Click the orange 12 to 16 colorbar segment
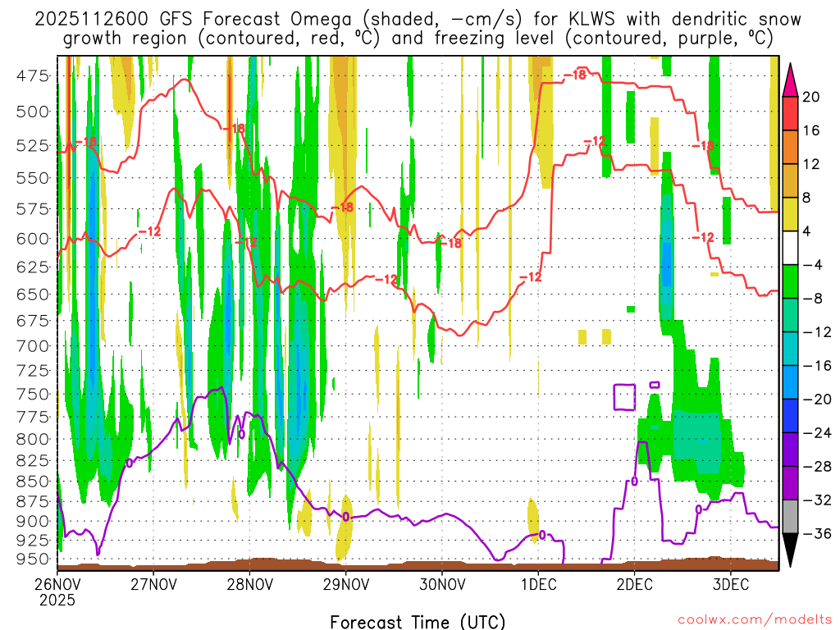Viewport: 840px width, 630px height. point(790,148)
